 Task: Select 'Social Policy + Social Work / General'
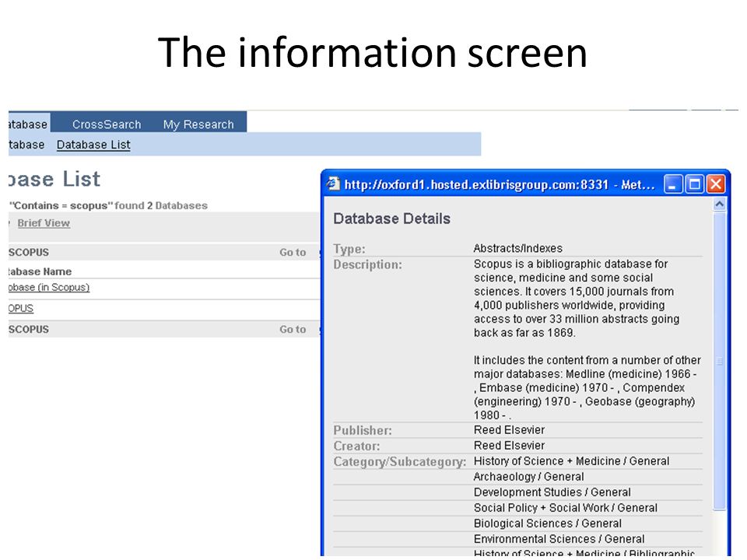[565, 508]
